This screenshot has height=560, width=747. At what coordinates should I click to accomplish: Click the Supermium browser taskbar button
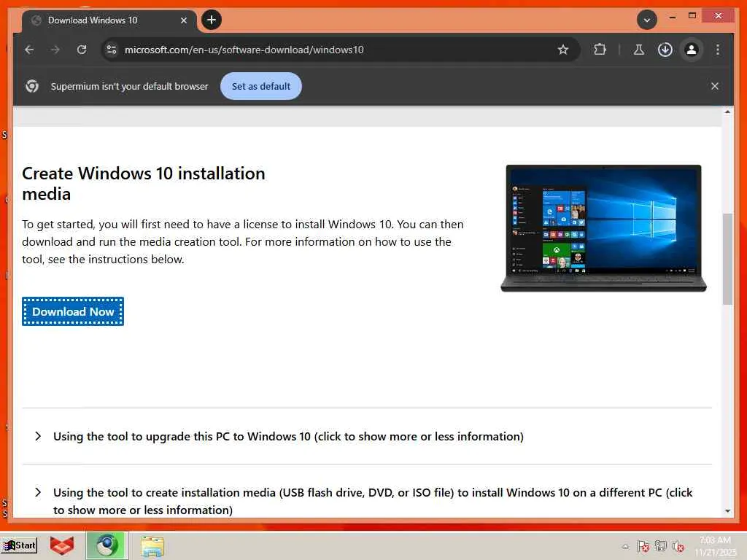point(107,545)
